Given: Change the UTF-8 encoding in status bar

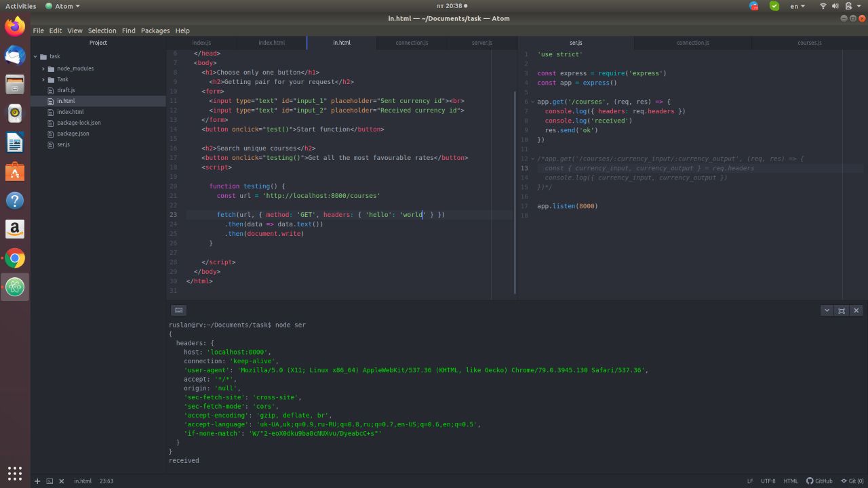Looking at the screenshot, I should point(768,481).
